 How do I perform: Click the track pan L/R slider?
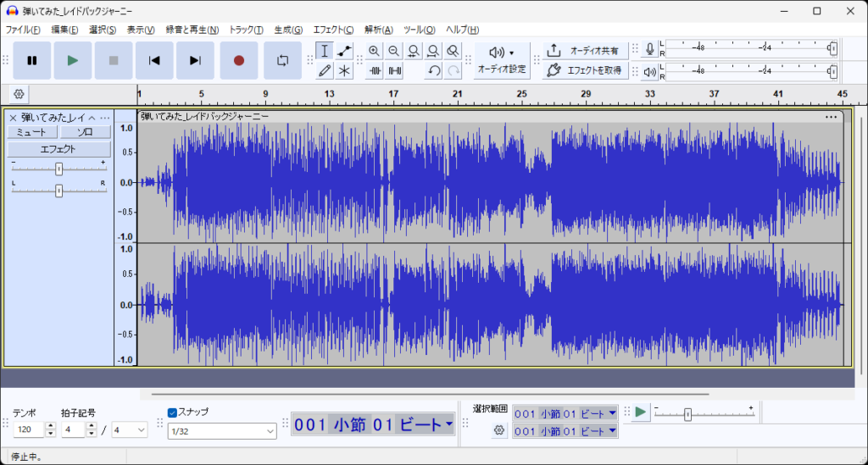[x=58, y=191]
